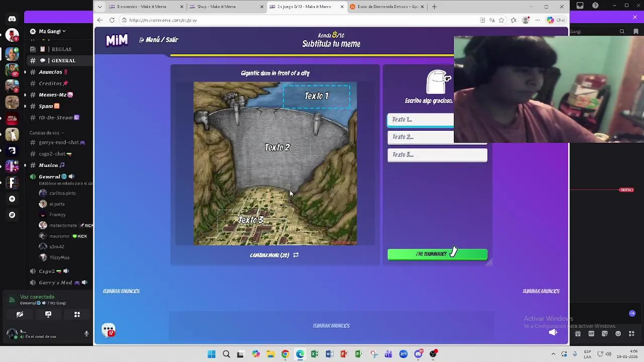The width and height of the screenshot is (644, 362).
Task: Go back in browser history
Action: 100,20
